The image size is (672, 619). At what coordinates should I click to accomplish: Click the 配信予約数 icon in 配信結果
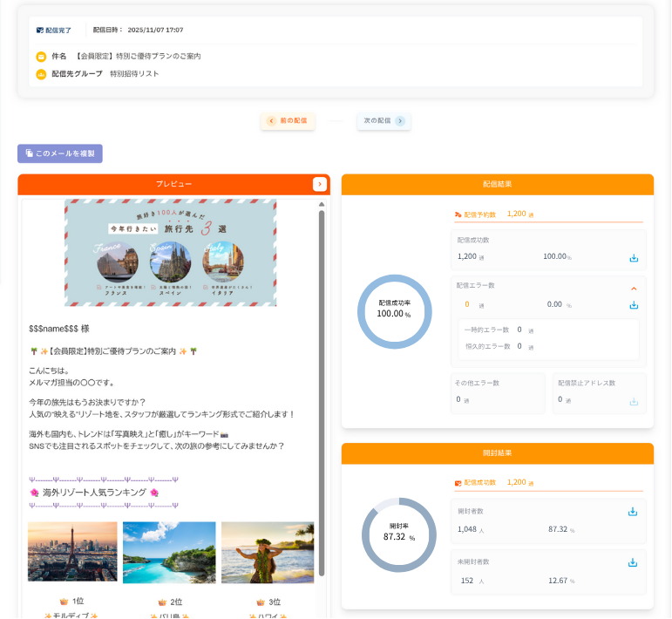pos(458,214)
